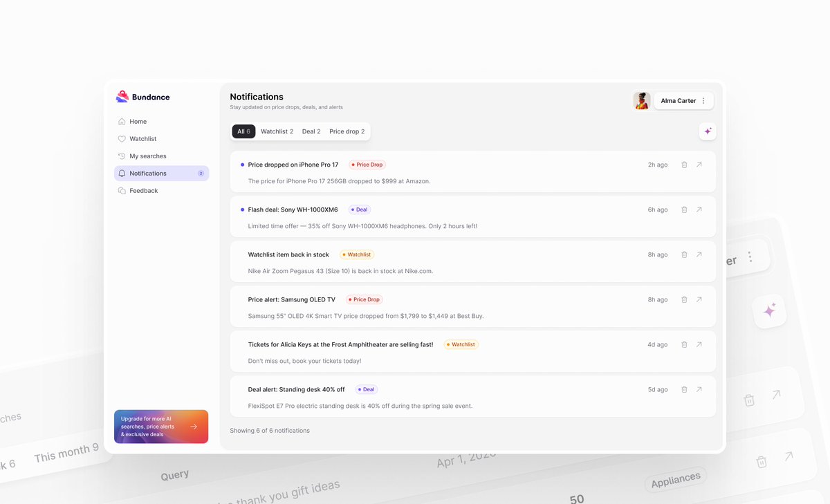The image size is (830, 504).
Task: Click the Price Drop tag on Samsung OLED TV
Action: click(365, 299)
